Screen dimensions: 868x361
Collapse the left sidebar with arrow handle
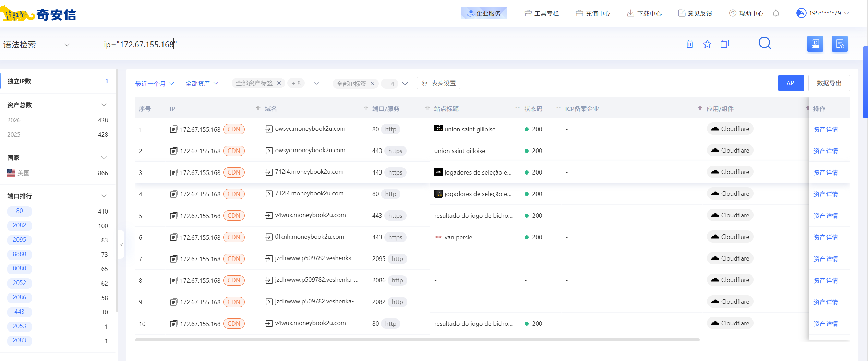[121, 244]
